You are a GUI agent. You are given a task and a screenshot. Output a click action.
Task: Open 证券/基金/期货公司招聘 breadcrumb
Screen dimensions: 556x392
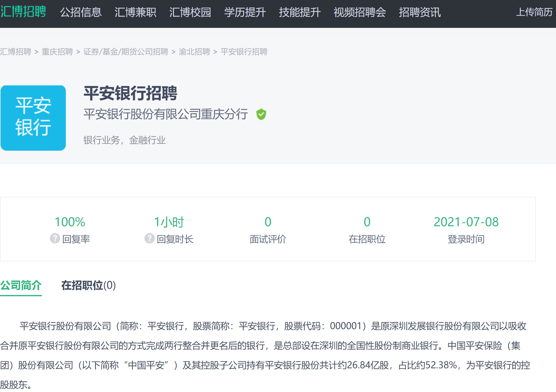[x=126, y=52]
